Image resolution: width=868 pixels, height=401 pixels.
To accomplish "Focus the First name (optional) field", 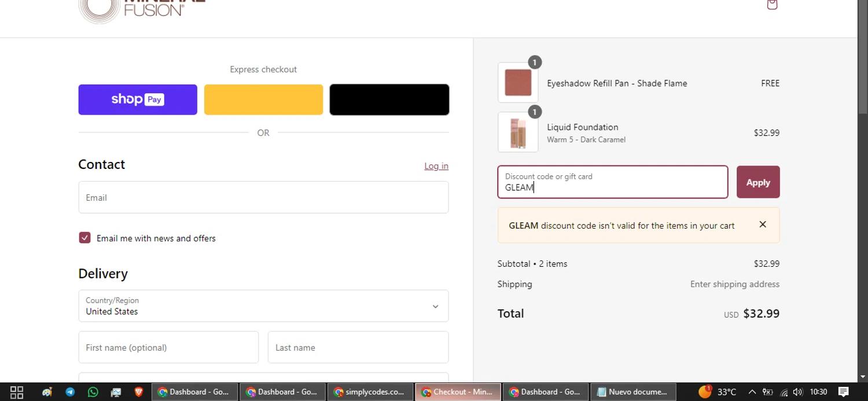I will coord(168,347).
